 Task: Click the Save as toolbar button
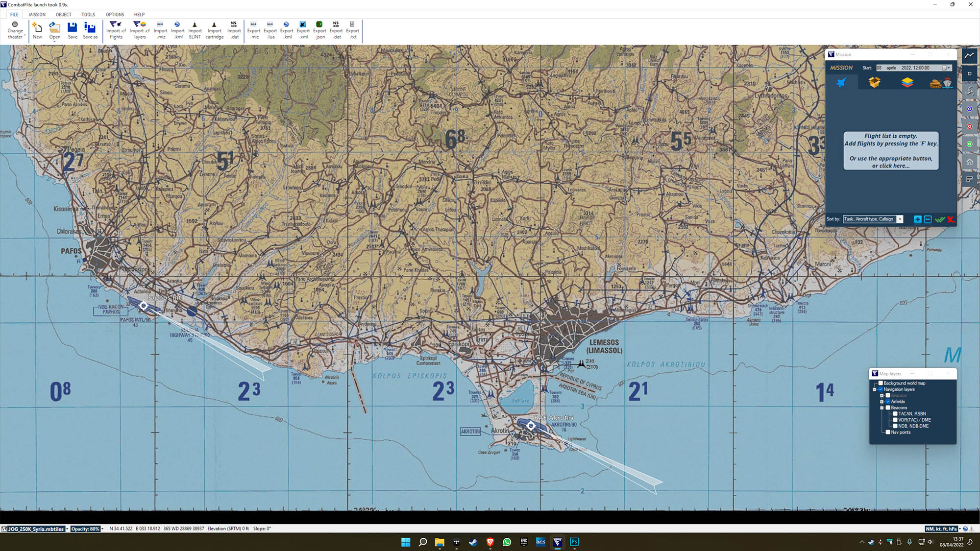point(90,30)
